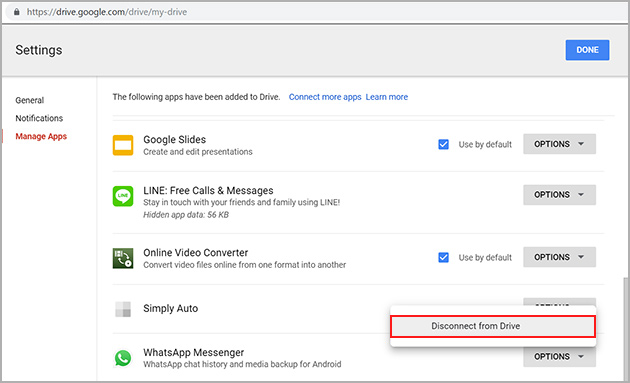Click the Online Video Converter icon
Image resolution: width=630 pixels, height=383 pixels.
point(123,258)
